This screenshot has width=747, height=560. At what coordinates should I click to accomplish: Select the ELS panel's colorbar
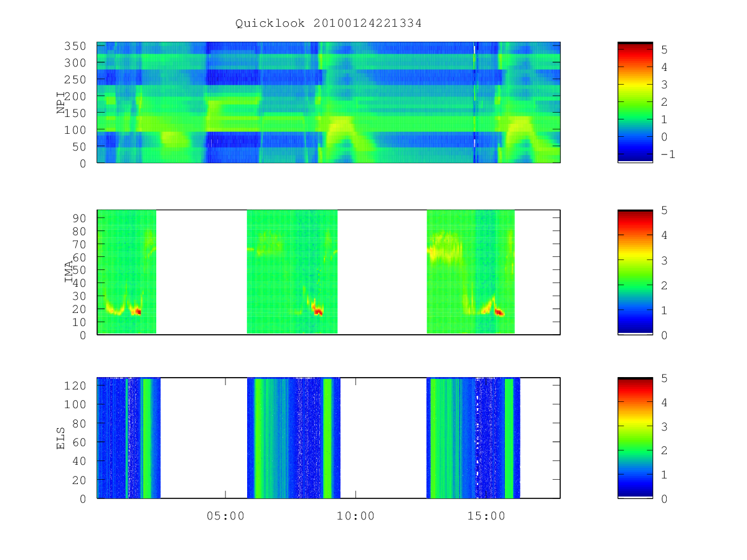point(635,437)
